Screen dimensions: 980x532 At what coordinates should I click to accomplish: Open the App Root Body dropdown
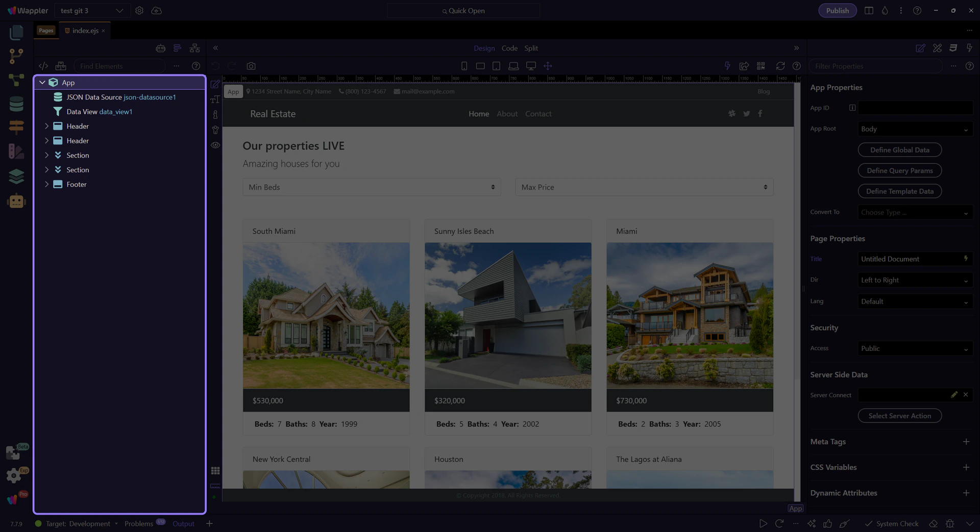pos(914,130)
